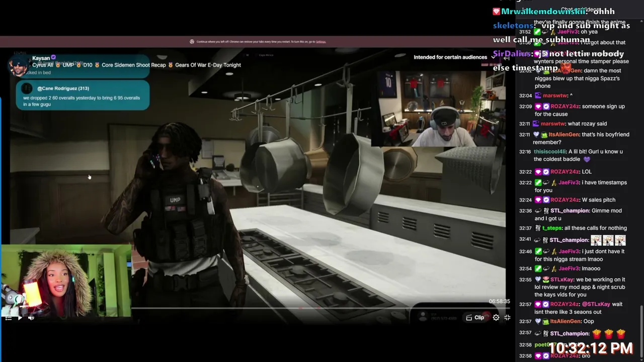Click ROZAY24z in the 'someone sign up' message

565,107
